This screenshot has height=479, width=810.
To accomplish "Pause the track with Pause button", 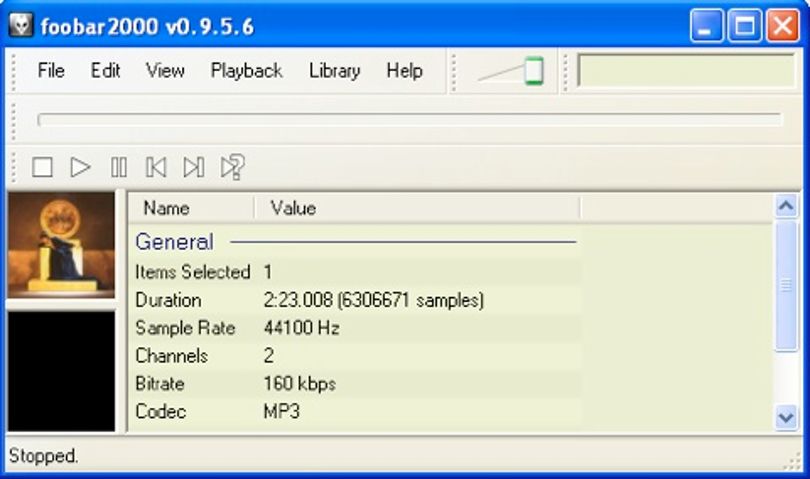I will point(118,167).
